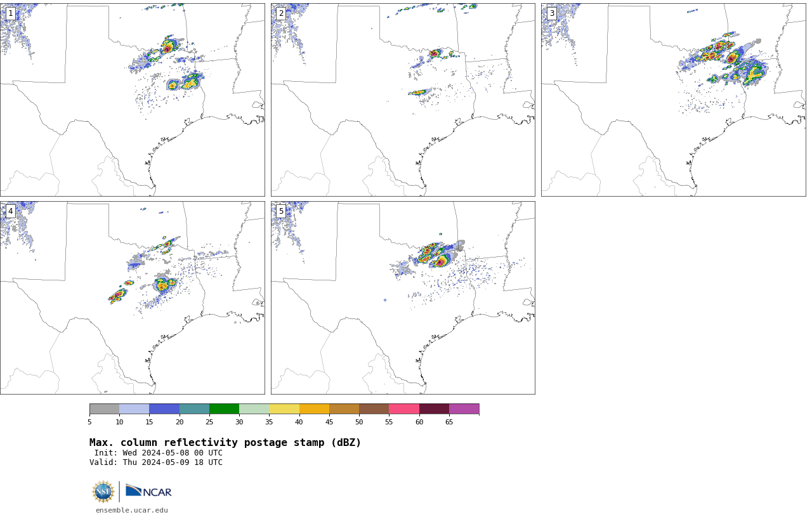Click the teal 20-25 dBZ swatch
Screen dimensions: 812x517
coord(194,409)
